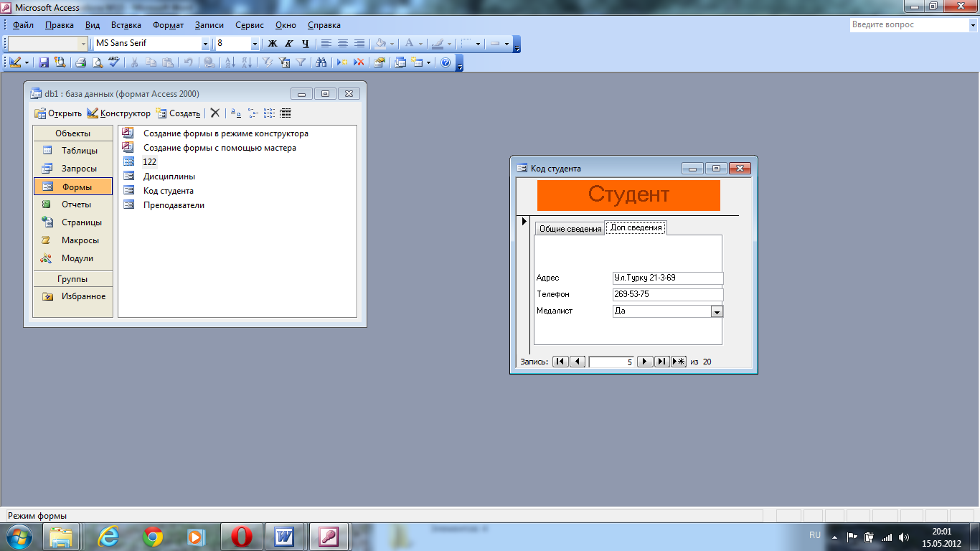Run the ABC spelling check
Screen dimensions: 980x551
113,62
